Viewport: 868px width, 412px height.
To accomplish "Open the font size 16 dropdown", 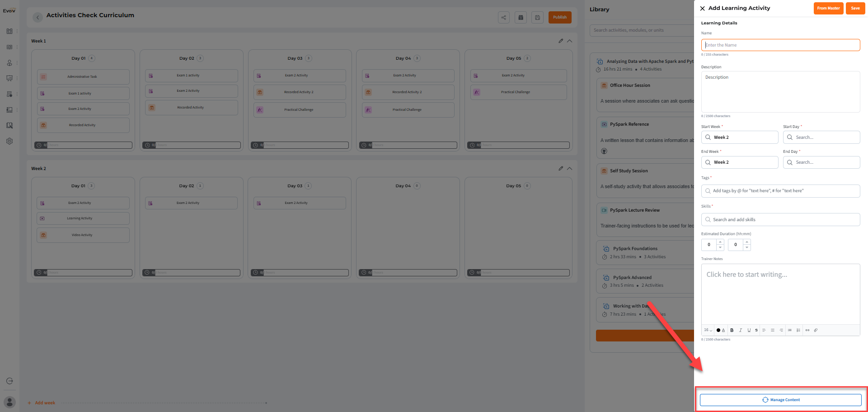I will 708,330.
